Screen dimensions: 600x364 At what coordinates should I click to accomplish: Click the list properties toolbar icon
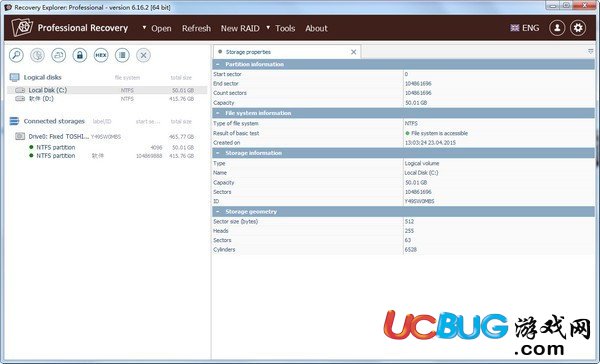click(x=122, y=55)
